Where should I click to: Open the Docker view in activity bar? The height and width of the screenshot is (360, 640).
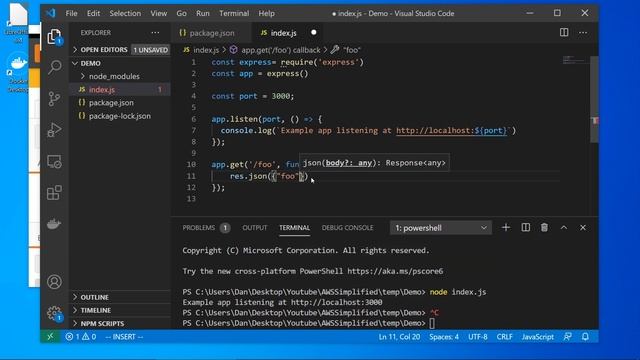pos(54,224)
